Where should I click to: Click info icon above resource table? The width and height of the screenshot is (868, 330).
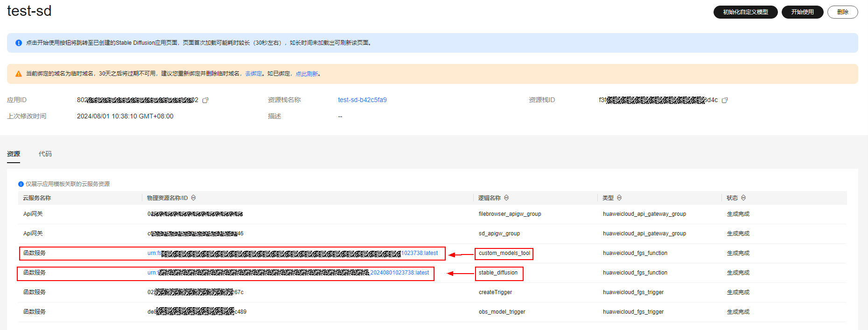(21, 184)
